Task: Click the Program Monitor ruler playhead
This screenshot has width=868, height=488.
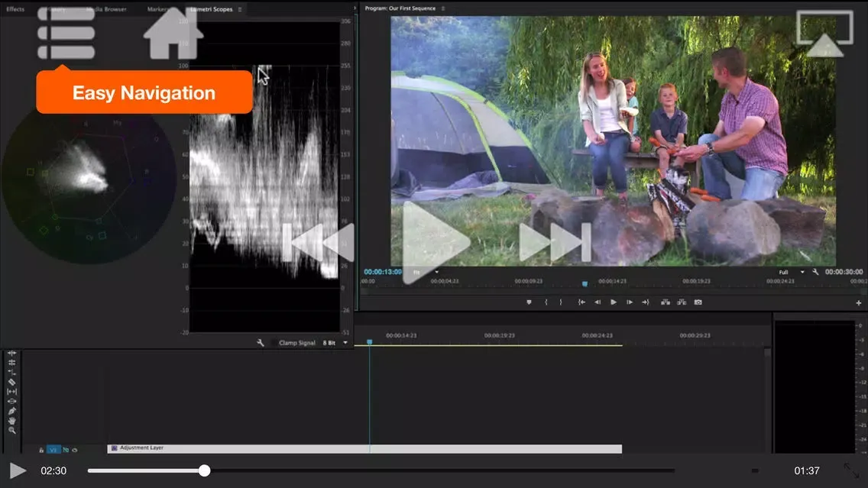Action: tap(585, 284)
